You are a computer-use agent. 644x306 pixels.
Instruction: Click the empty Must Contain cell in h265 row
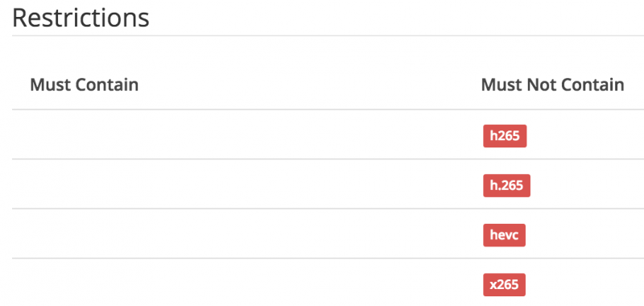point(240,134)
